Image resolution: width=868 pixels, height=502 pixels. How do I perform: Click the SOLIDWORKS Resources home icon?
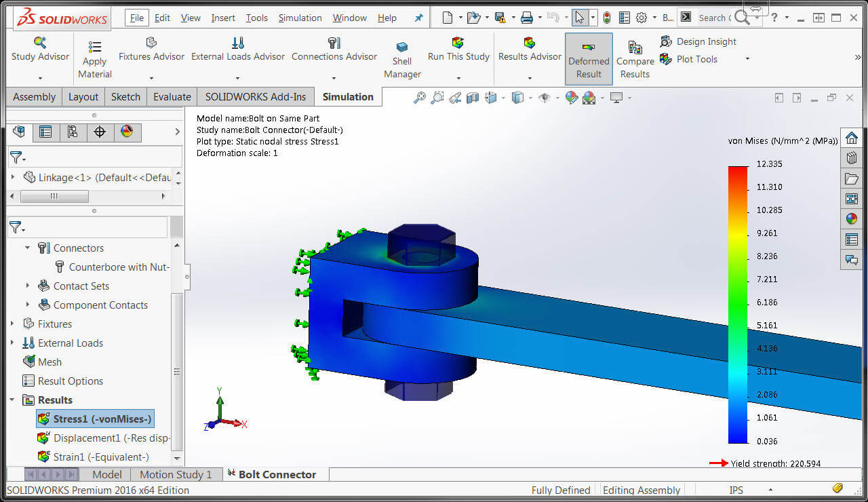(851, 138)
